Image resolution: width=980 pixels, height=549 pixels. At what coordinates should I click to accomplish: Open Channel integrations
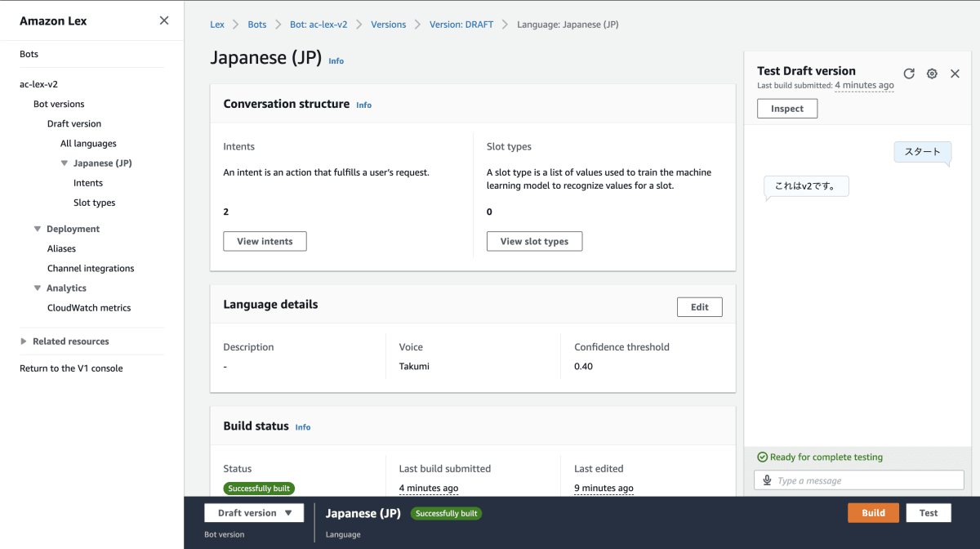tap(91, 269)
